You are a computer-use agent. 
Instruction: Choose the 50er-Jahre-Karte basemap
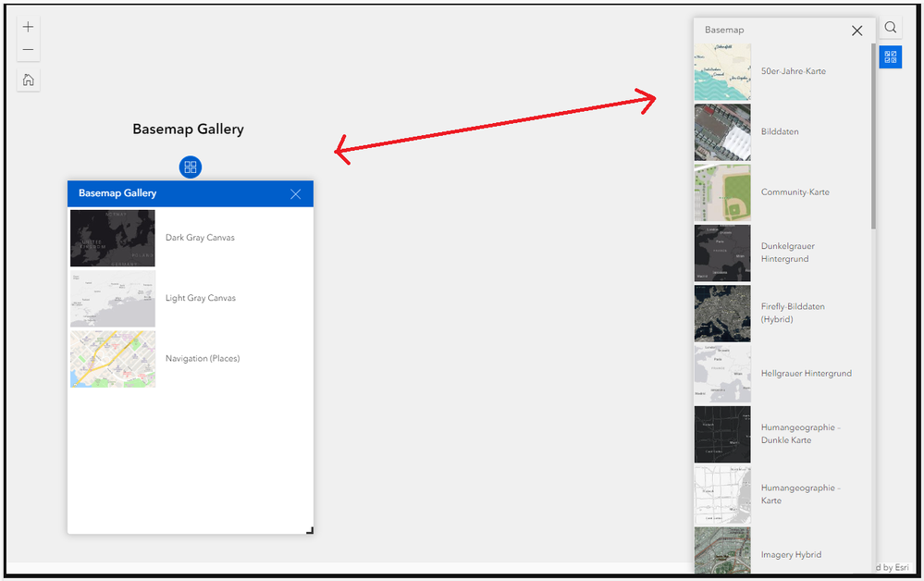[x=782, y=70]
